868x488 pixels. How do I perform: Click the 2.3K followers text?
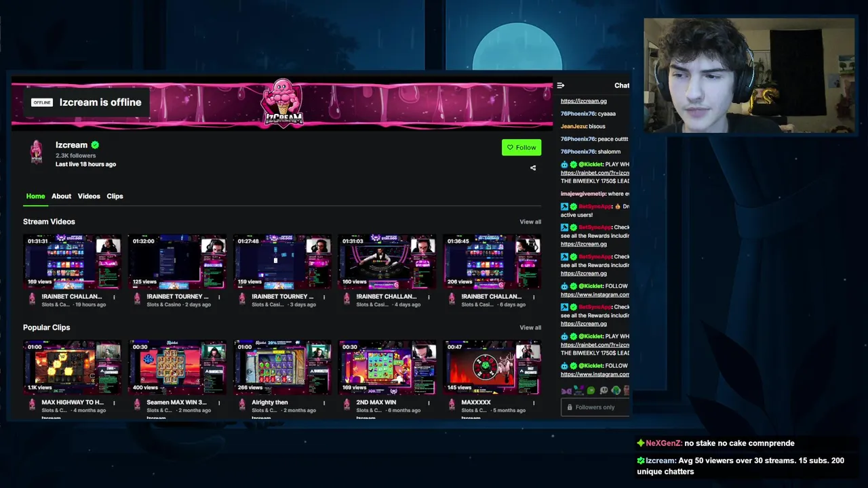click(x=75, y=156)
